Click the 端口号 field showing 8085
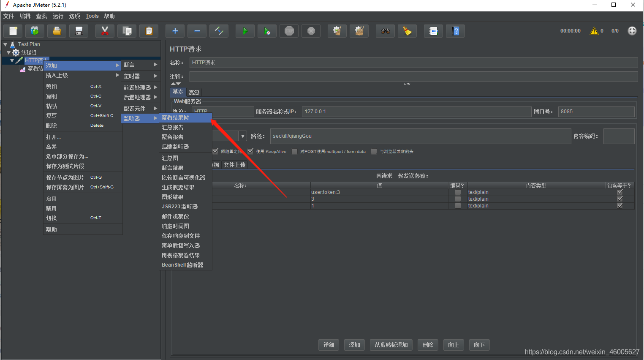The image size is (644, 360). coord(596,112)
